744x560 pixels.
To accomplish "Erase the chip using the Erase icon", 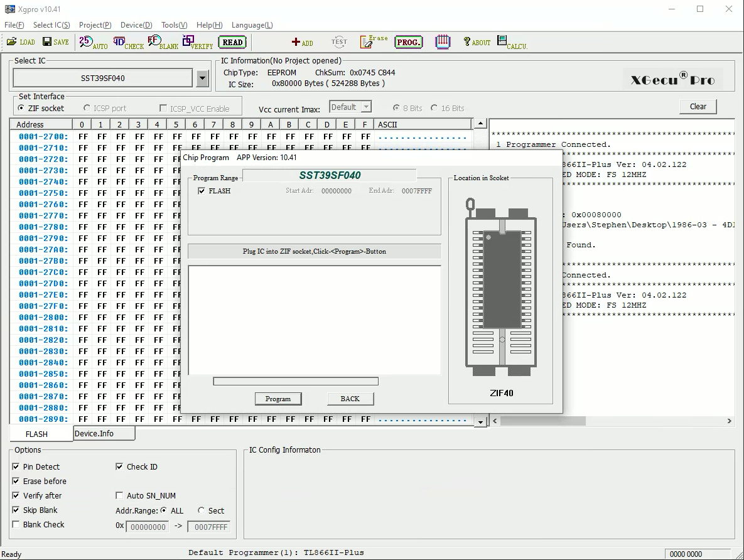I will (373, 41).
